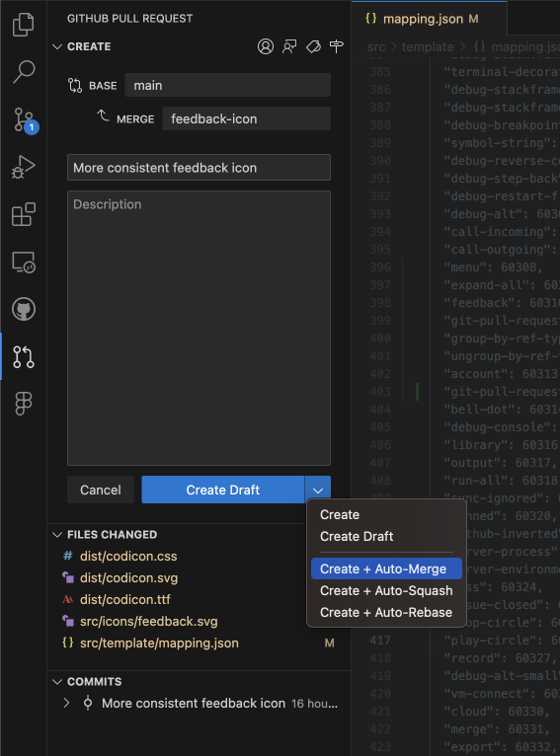Click the "output": 60317 line

coord(500,463)
